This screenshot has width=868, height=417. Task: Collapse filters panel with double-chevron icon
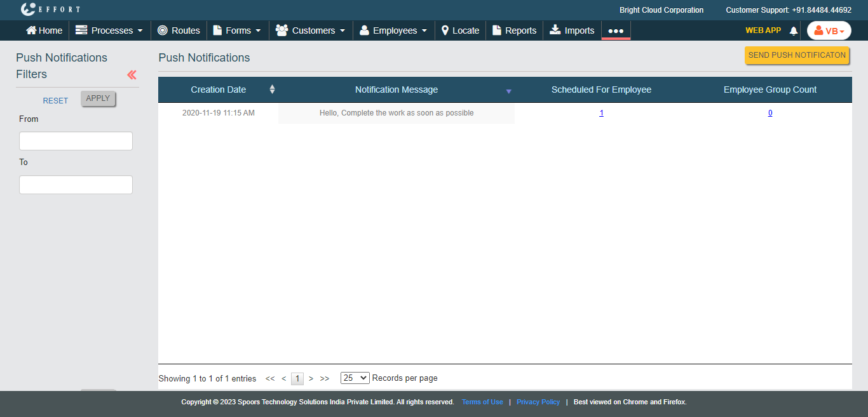point(132,75)
